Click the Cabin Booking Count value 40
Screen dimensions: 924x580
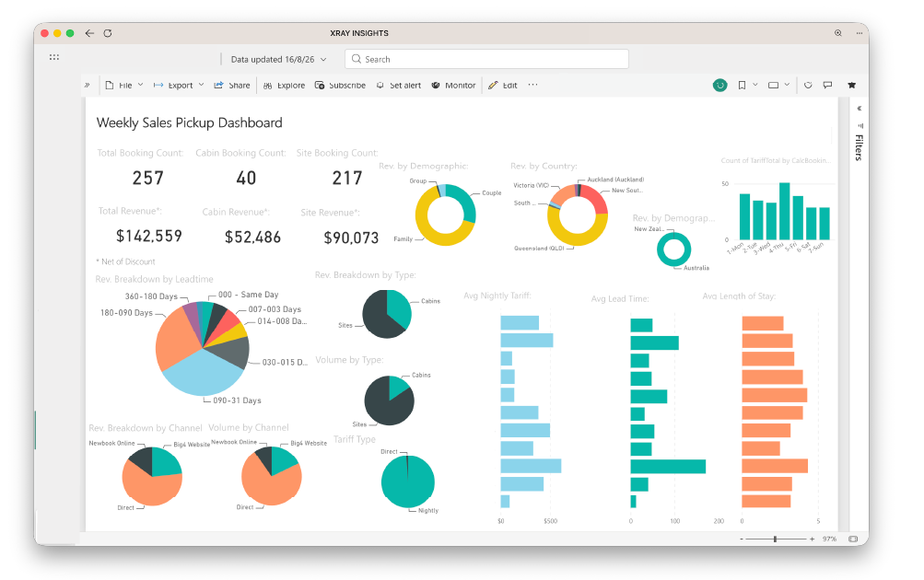(246, 178)
